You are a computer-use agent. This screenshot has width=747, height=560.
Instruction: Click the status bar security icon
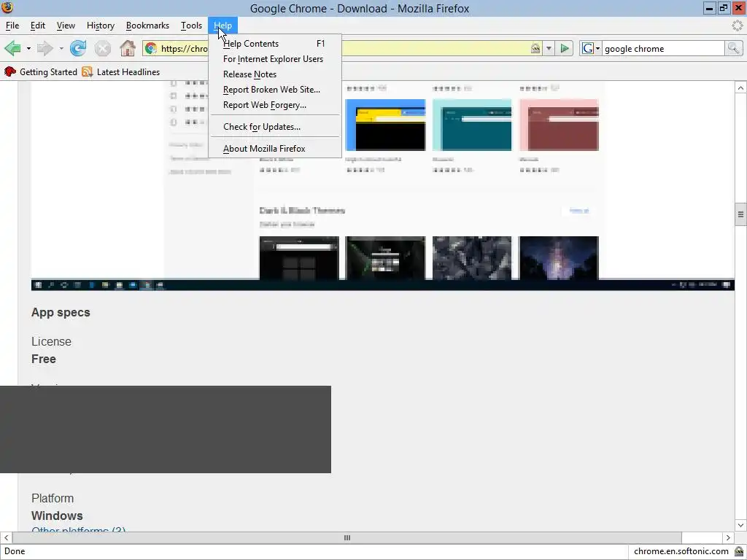739,551
